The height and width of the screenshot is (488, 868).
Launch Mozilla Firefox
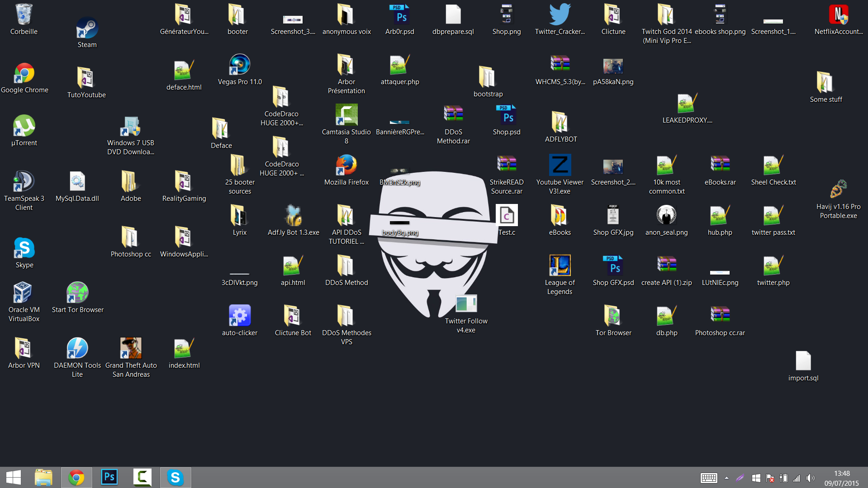(x=346, y=170)
